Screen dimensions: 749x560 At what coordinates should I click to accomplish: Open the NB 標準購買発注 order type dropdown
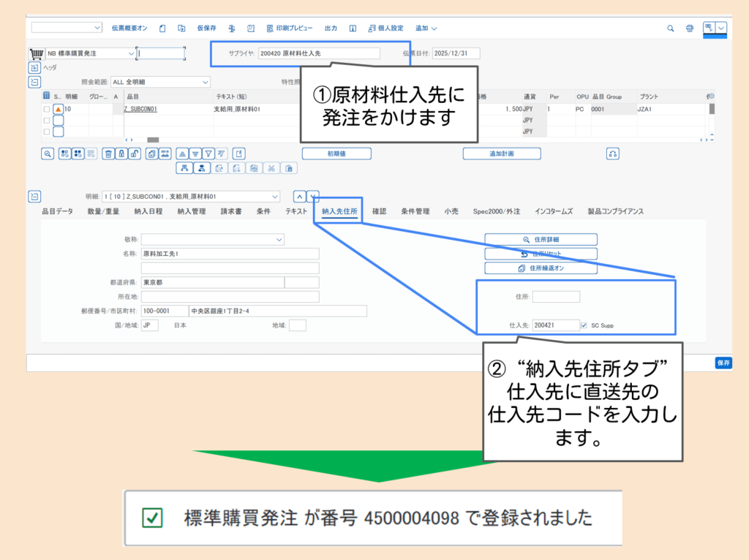tap(131, 53)
